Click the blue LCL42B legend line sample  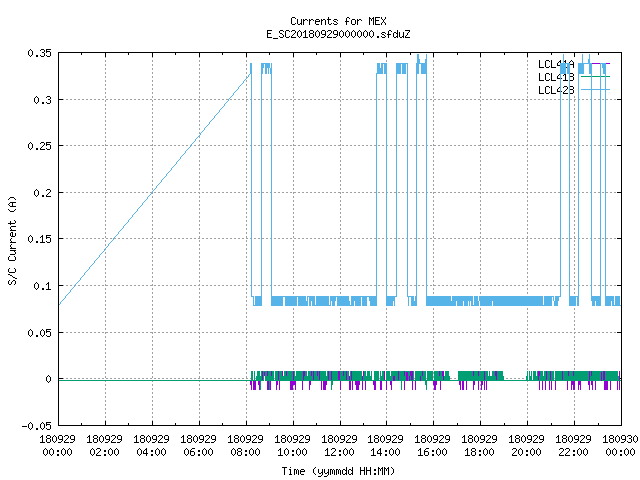point(595,89)
